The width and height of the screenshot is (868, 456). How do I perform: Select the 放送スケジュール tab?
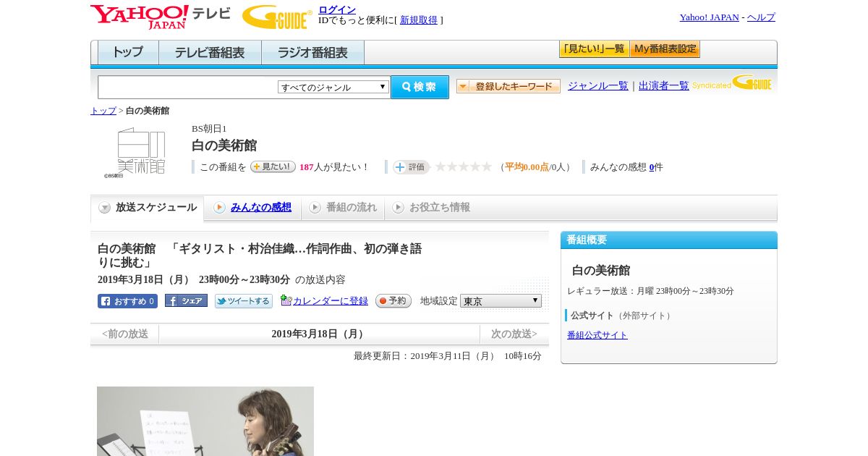[147, 208]
